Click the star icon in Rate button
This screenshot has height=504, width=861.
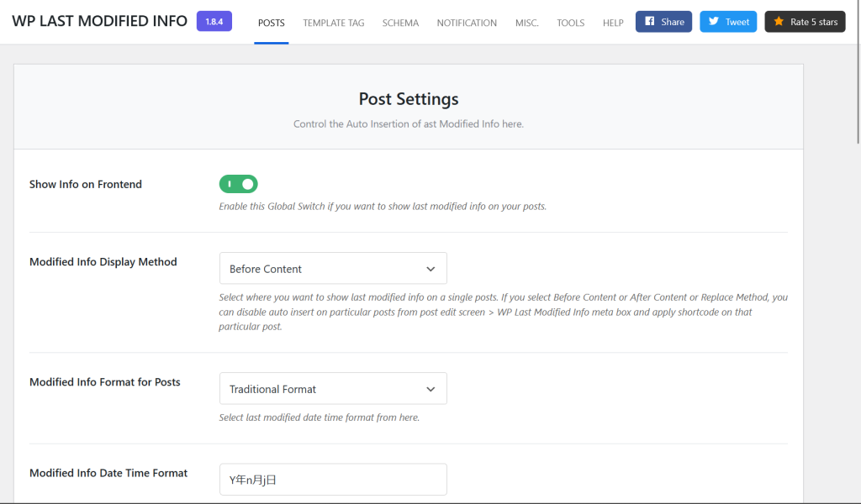(779, 21)
